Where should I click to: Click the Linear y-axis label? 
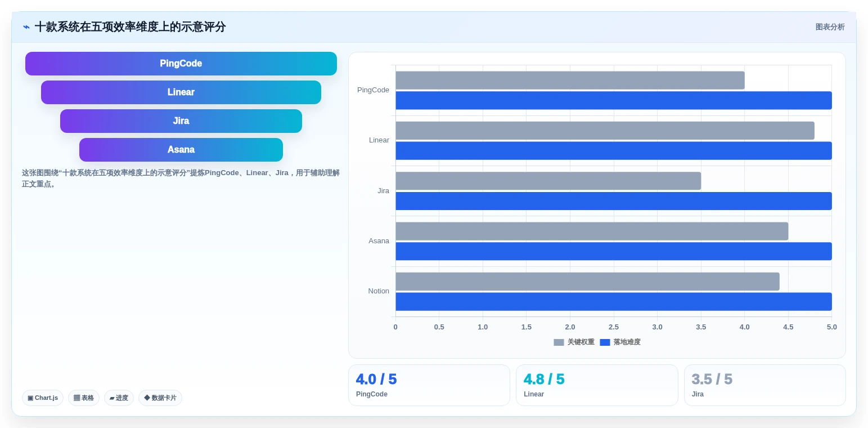point(379,140)
